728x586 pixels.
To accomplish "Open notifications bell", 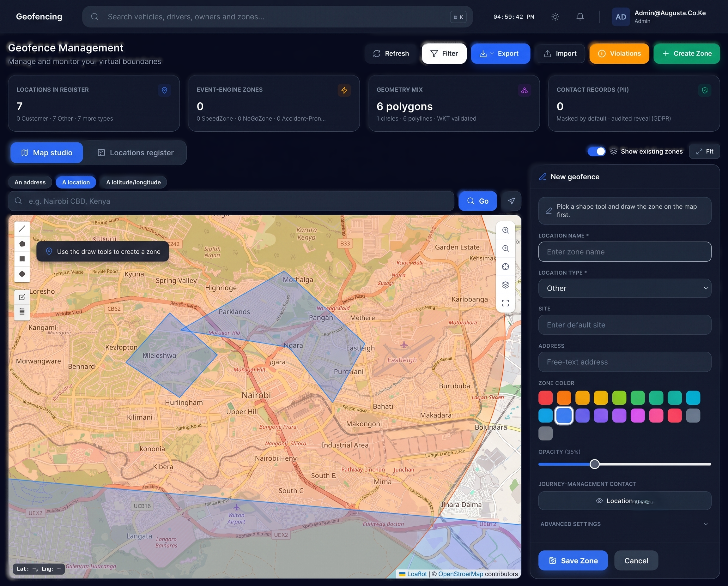I will tap(580, 16).
